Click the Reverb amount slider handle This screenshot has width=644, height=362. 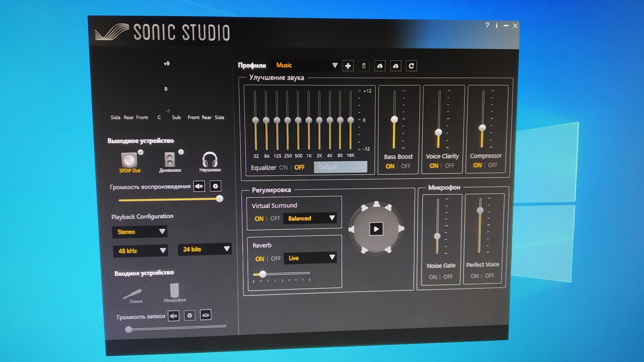click(x=263, y=274)
